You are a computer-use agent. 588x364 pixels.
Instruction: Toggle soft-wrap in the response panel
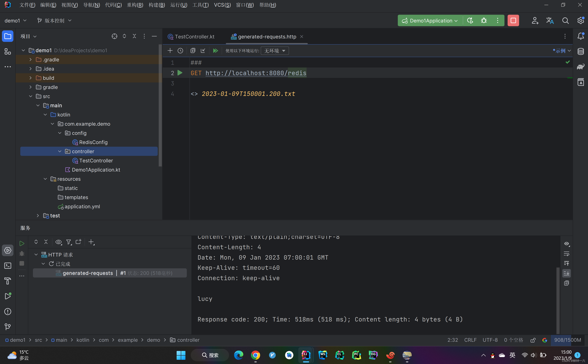(x=567, y=253)
